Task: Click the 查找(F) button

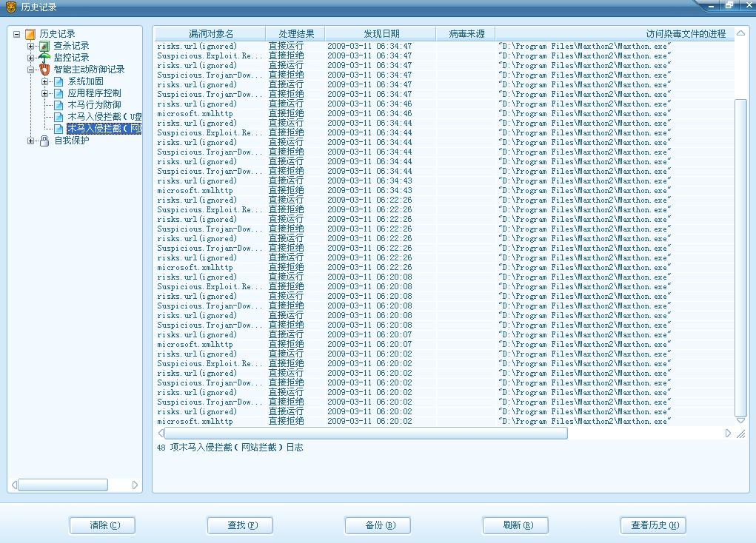Action: point(240,525)
